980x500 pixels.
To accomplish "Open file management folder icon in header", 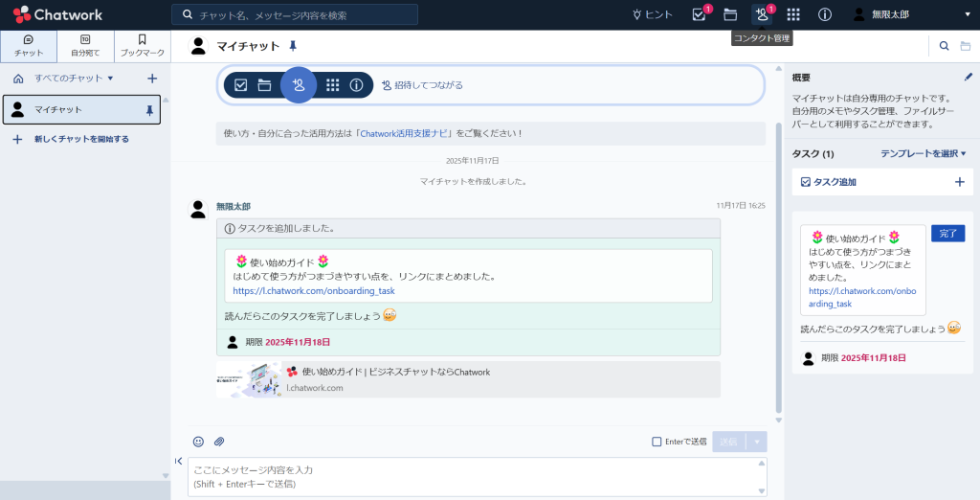I will 730,14.
